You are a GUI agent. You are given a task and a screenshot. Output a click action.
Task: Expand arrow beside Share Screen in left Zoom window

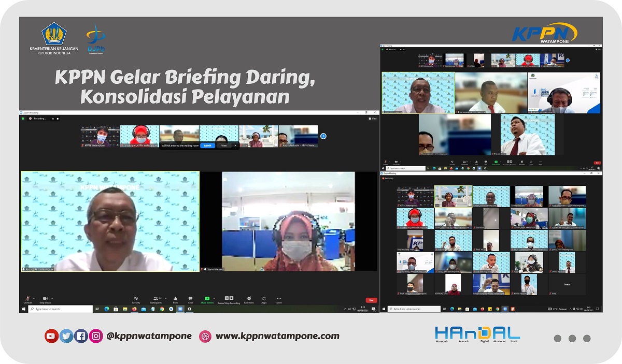(x=214, y=298)
